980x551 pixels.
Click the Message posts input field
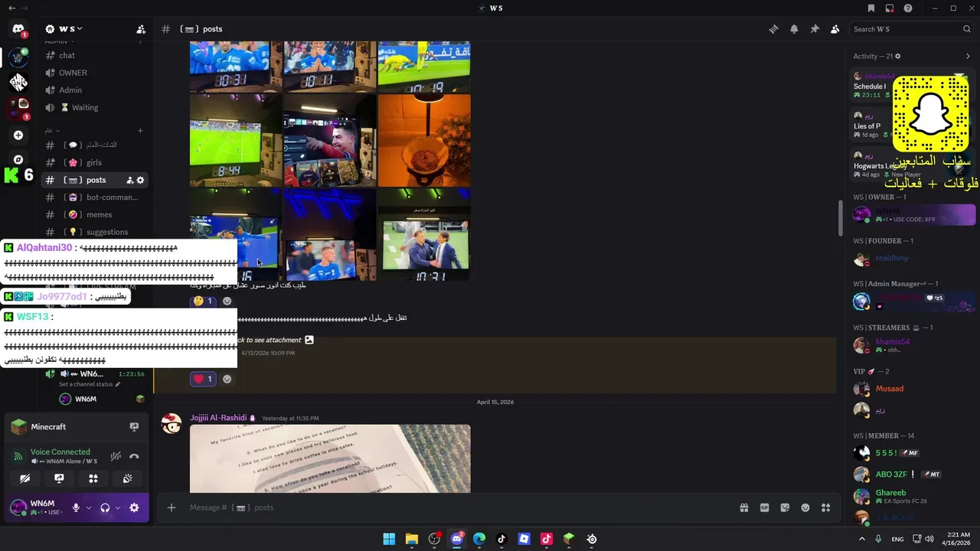[x=459, y=507]
